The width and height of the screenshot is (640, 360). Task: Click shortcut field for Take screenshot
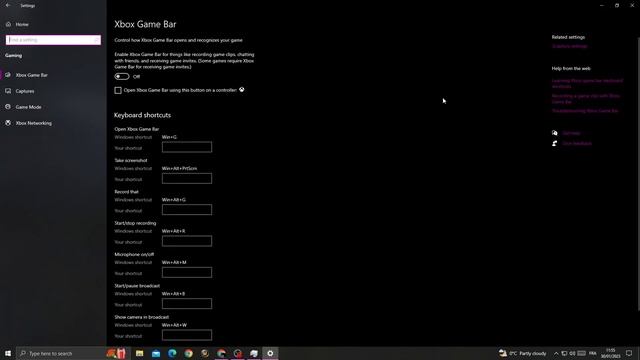[x=187, y=178]
